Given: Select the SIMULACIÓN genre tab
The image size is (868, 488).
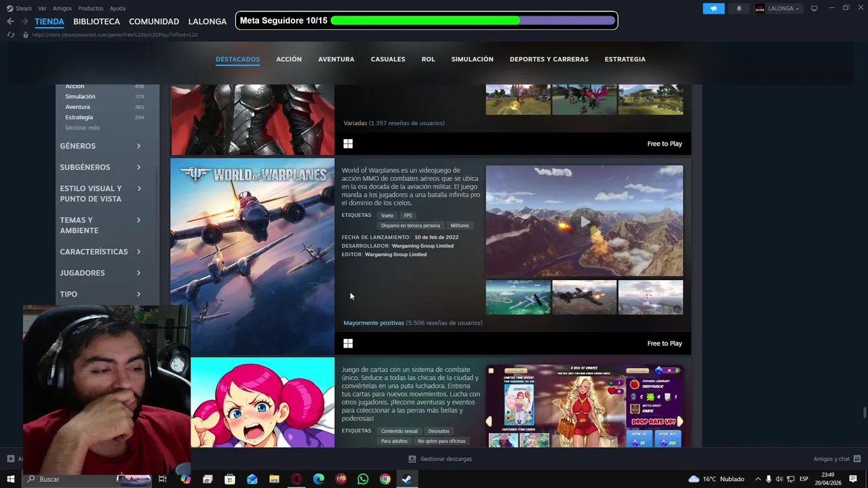Looking at the screenshot, I should (x=473, y=59).
